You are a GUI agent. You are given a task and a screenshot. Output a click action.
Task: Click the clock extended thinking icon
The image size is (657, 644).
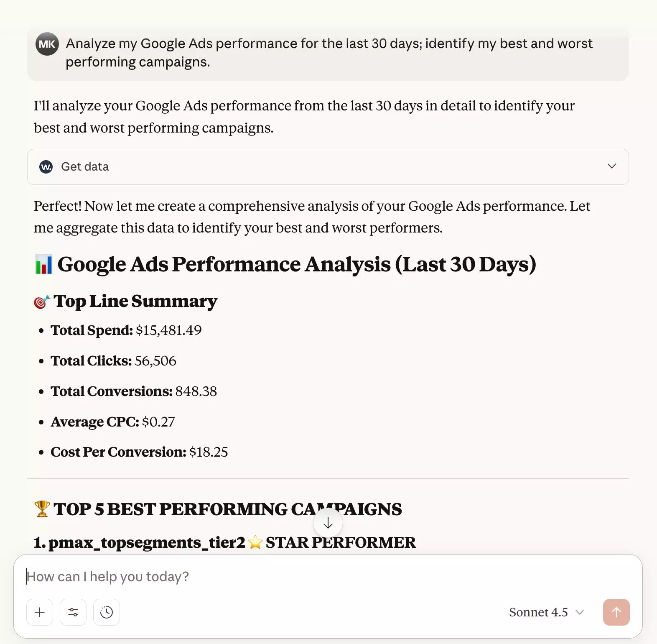(x=107, y=612)
